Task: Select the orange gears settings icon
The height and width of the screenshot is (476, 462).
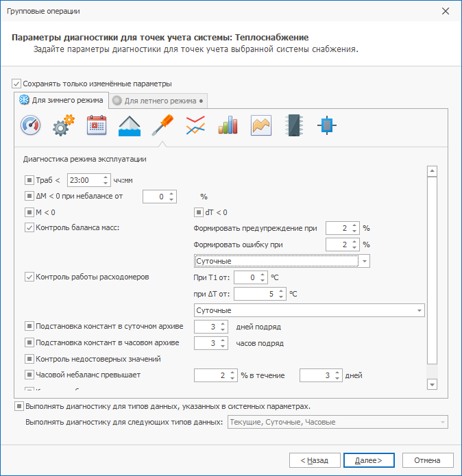Action: 64,125
